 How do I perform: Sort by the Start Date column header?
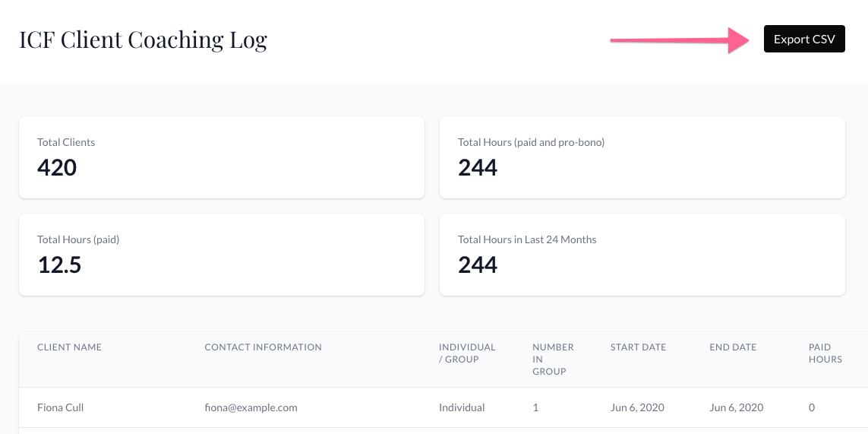638,347
